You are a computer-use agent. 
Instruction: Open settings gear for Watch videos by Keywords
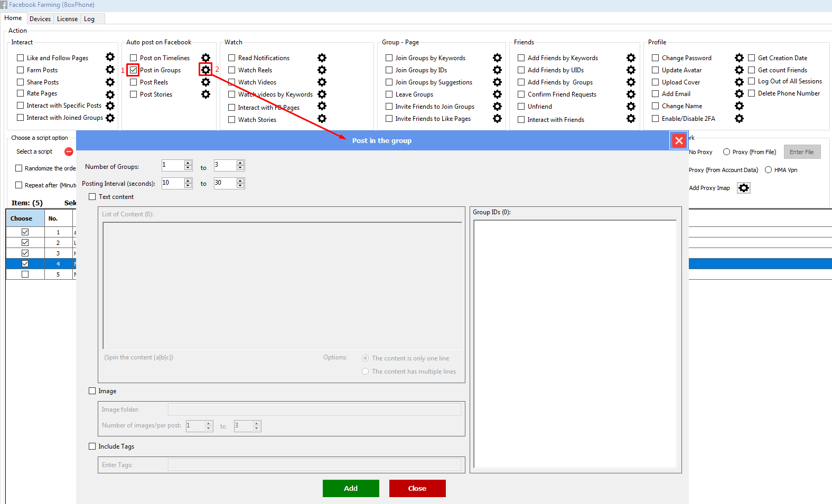pyautogui.click(x=322, y=94)
